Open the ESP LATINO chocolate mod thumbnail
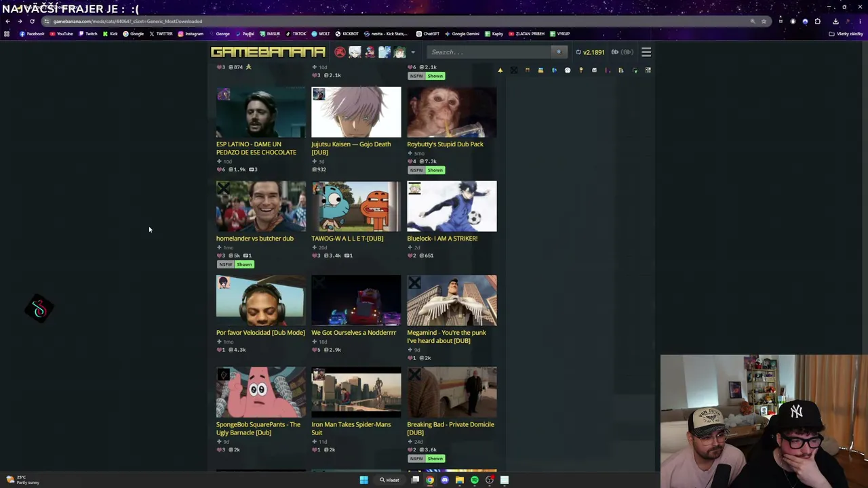Viewport: 868px width, 488px height. pyautogui.click(x=261, y=112)
